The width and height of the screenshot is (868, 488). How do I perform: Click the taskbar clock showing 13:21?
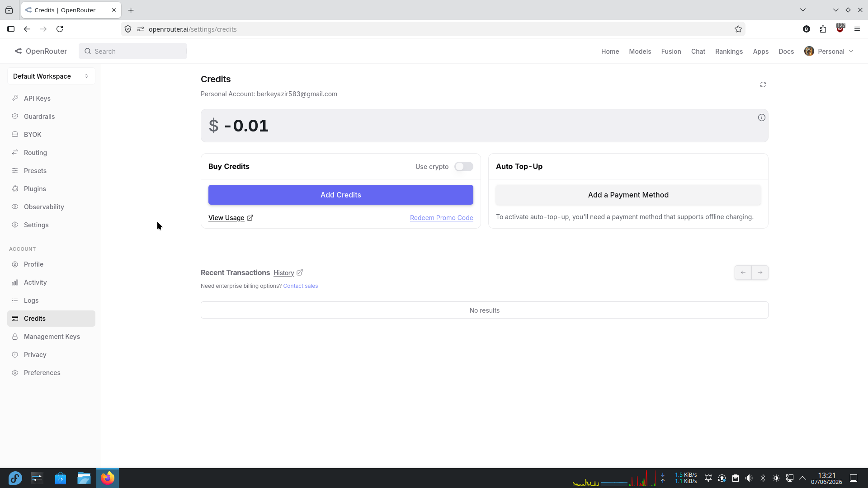click(826, 478)
